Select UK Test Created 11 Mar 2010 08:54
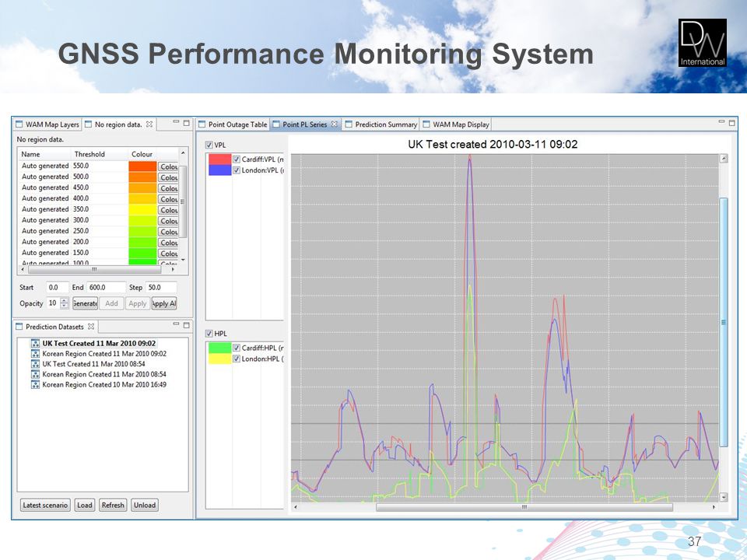The image size is (747, 560). [x=93, y=364]
